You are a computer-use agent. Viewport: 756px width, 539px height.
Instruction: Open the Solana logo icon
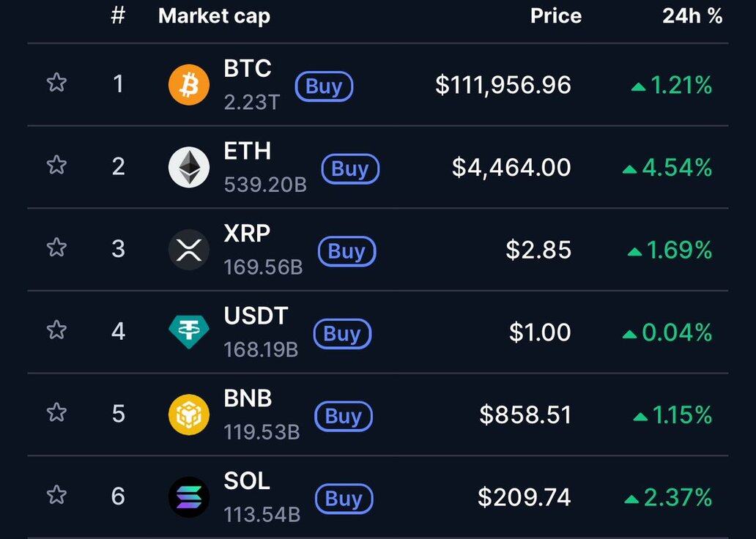tap(189, 497)
